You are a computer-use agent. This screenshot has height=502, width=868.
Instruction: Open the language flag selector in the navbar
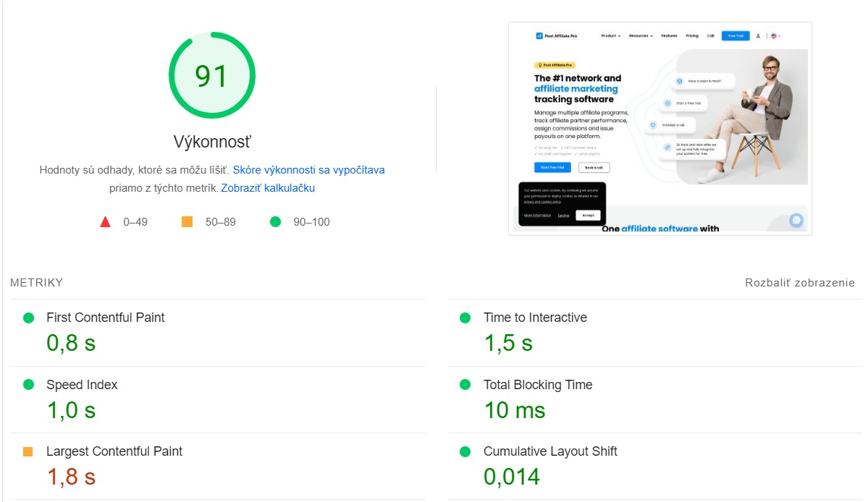[x=773, y=35]
